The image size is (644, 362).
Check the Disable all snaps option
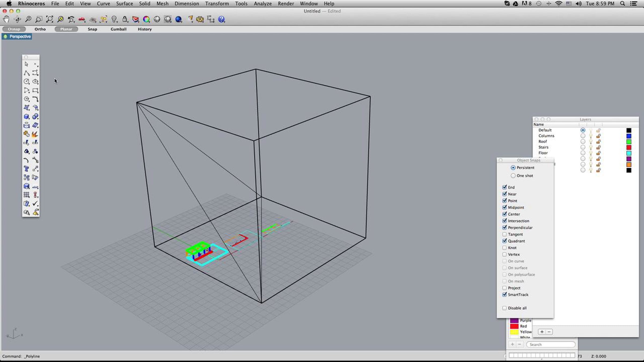click(x=504, y=308)
